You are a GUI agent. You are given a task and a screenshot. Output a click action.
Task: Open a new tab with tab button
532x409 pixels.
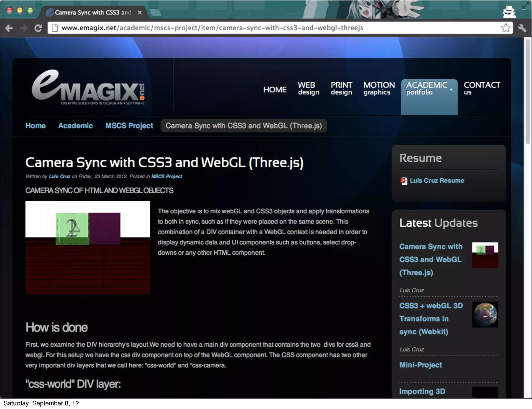(155, 12)
